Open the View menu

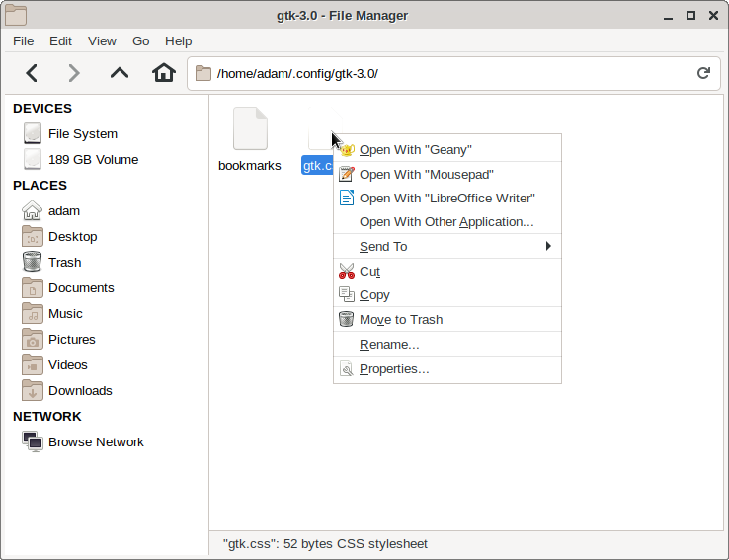102,40
